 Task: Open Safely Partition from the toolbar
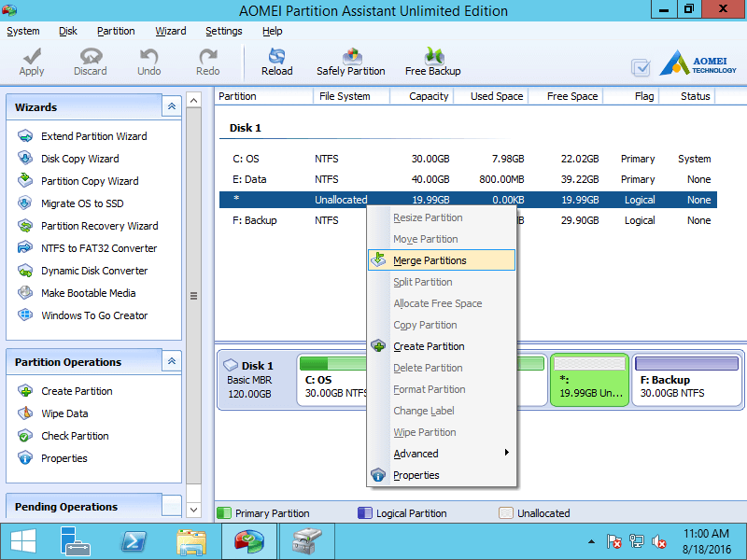pos(351,57)
